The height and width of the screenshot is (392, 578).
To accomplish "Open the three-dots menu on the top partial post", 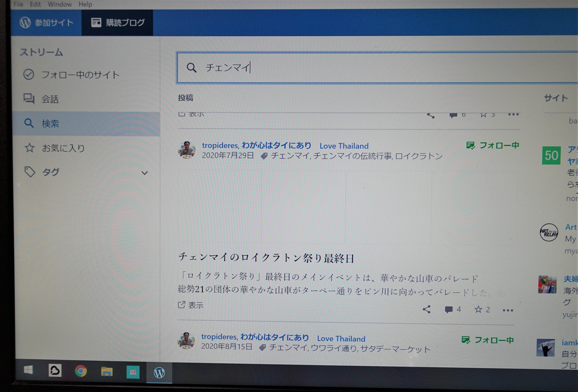I will click(x=513, y=115).
